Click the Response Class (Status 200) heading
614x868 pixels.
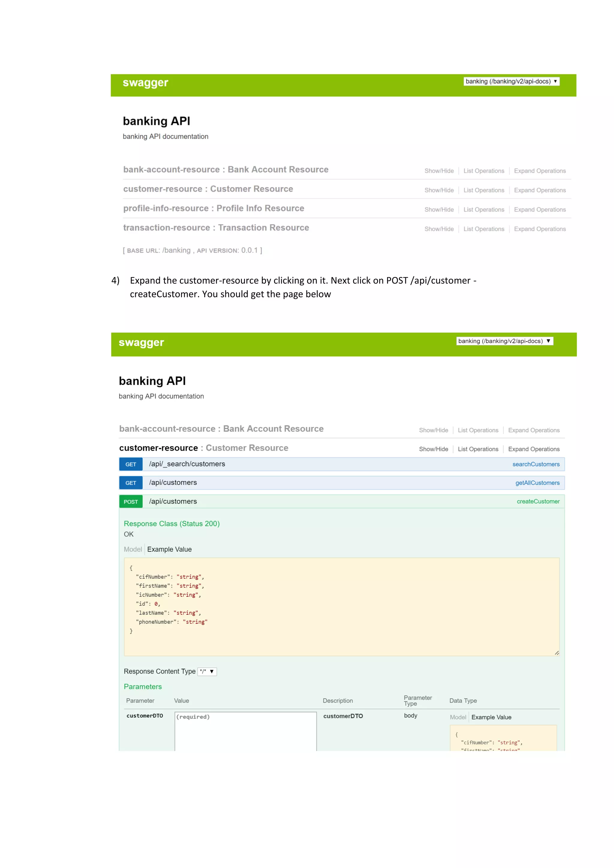coord(172,524)
